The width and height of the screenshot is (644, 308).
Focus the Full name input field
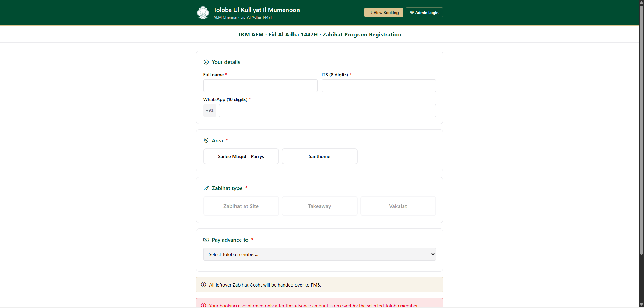point(260,86)
